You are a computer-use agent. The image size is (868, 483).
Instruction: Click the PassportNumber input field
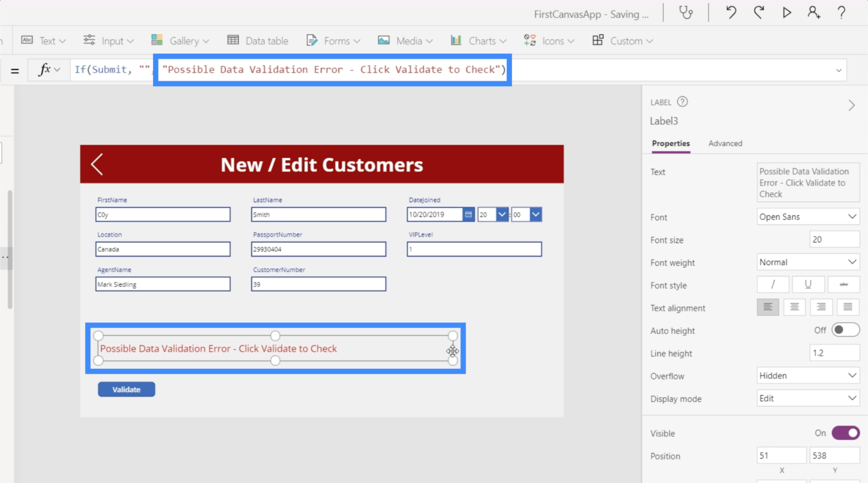pyautogui.click(x=318, y=249)
